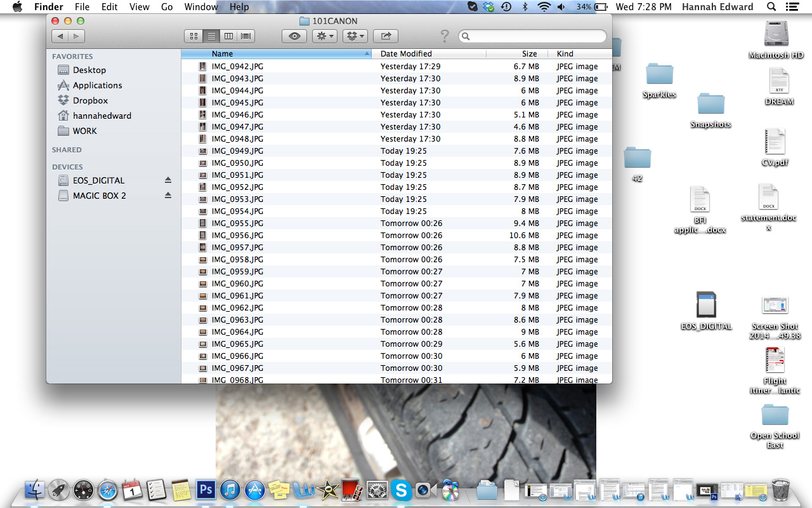The width and height of the screenshot is (812, 508).
Task: Open the View menu
Action: pos(139,7)
